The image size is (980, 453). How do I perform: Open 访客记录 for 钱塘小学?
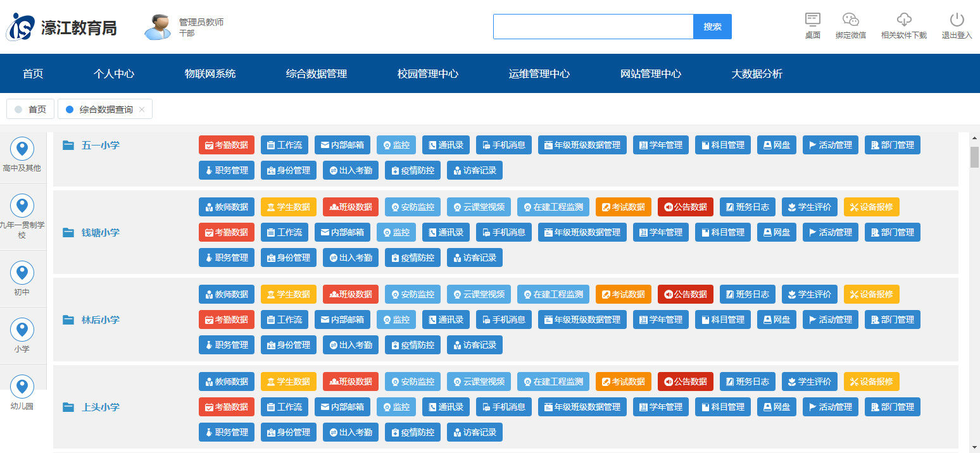click(x=475, y=258)
